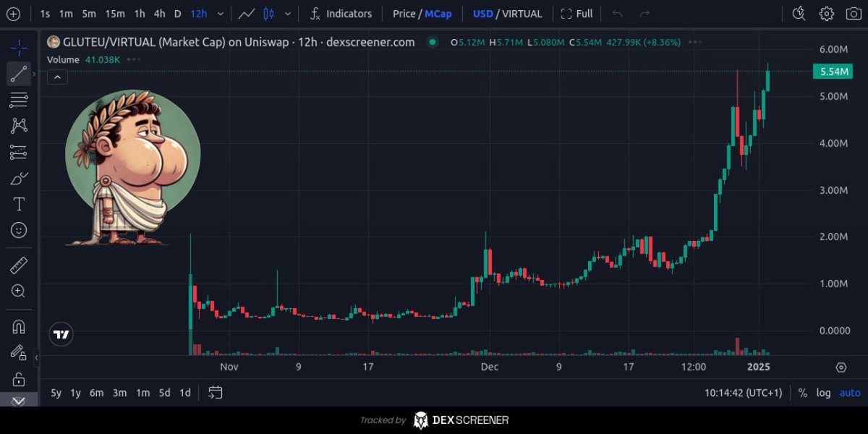Click the TradingView logo on chart

coord(61,334)
